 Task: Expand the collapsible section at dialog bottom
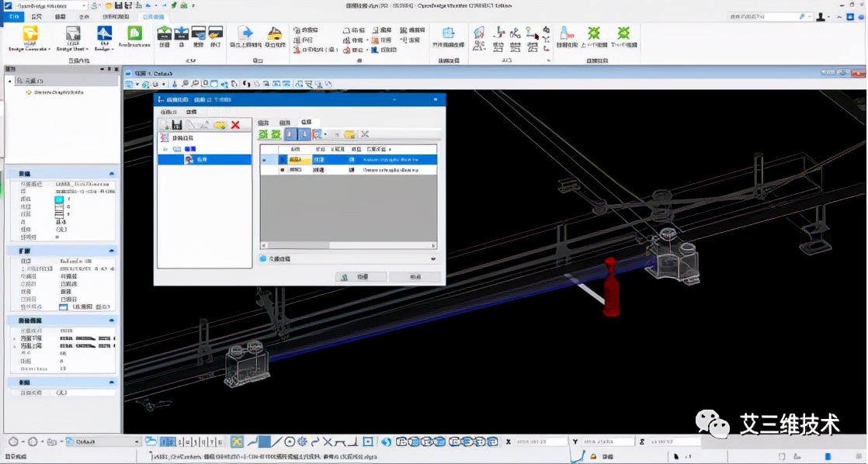click(432, 258)
